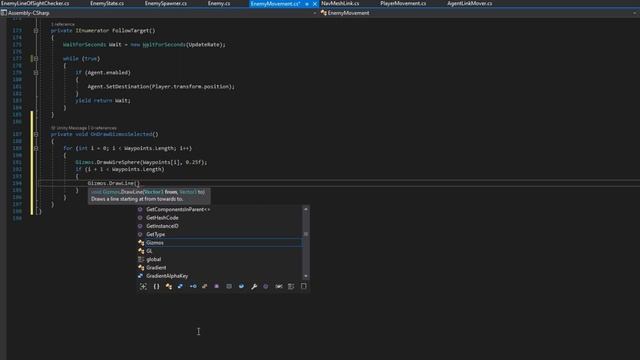Toggle the purple methods cube filter
The height and width of the screenshot is (360, 640).
pyautogui.click(x=266, y=287)
